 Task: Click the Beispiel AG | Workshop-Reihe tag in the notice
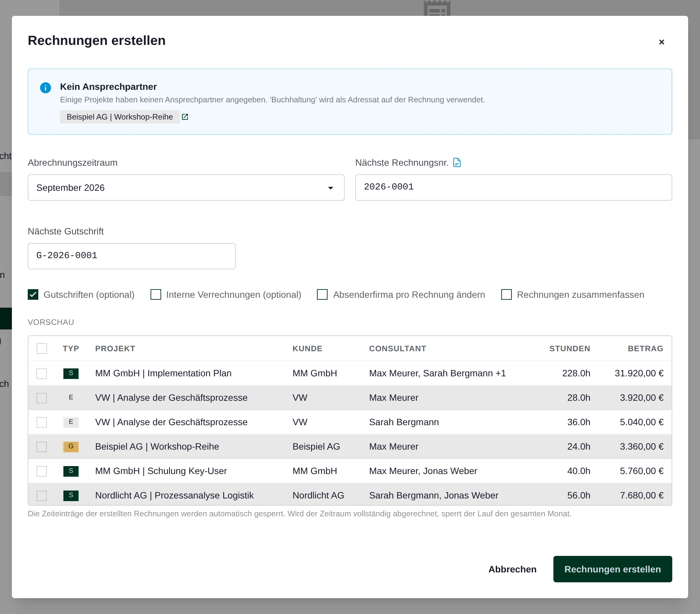(120, 117)
